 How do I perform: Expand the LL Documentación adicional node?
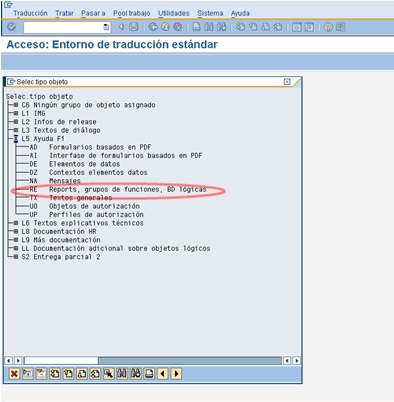pos(16,248)
